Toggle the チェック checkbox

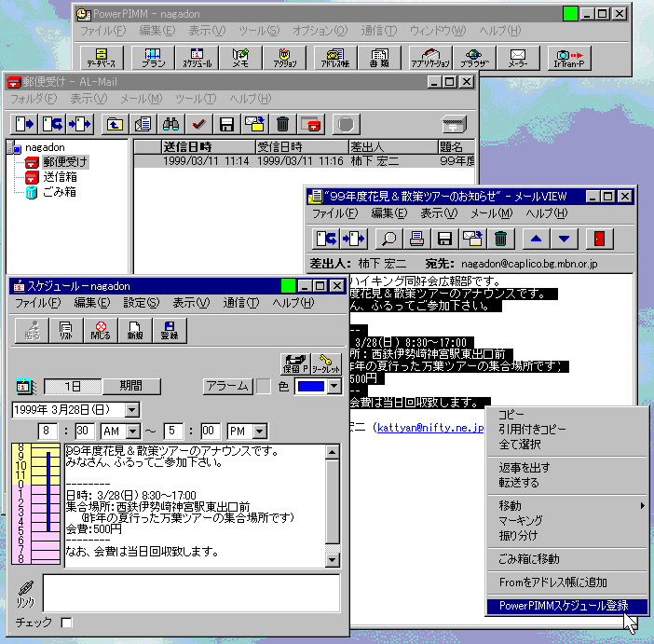point(66,623)
